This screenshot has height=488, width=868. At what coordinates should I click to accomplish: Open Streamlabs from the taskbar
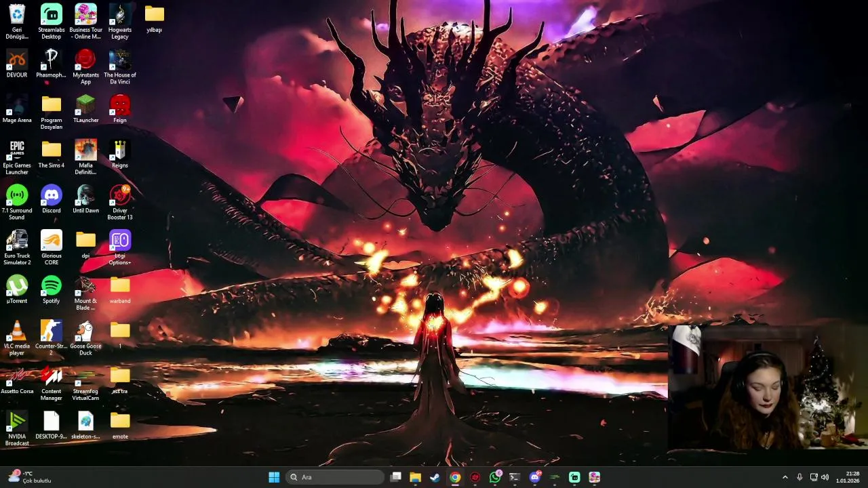(574, 477)
